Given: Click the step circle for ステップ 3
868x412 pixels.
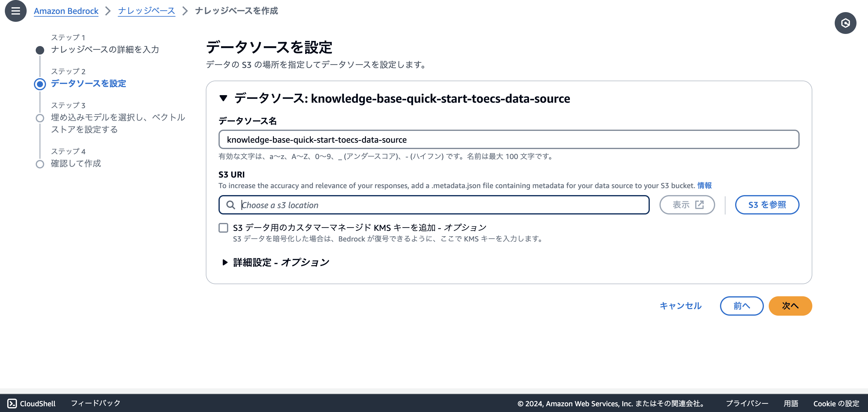Looking at the screenshot, I should (x=40, y=118).
